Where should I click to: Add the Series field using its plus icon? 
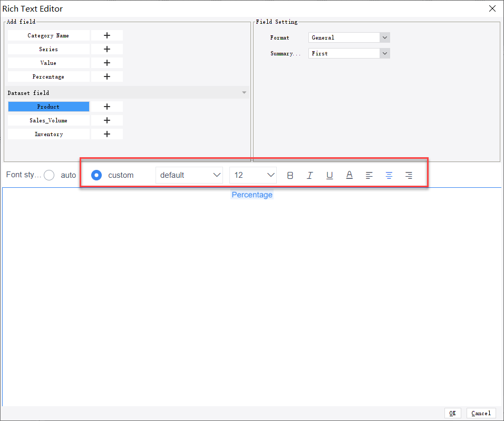106,49
